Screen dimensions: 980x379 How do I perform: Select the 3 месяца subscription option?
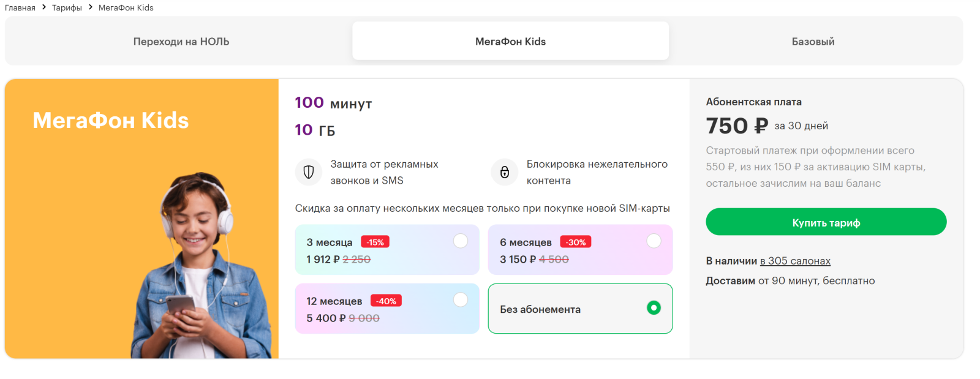pos(460,241)
